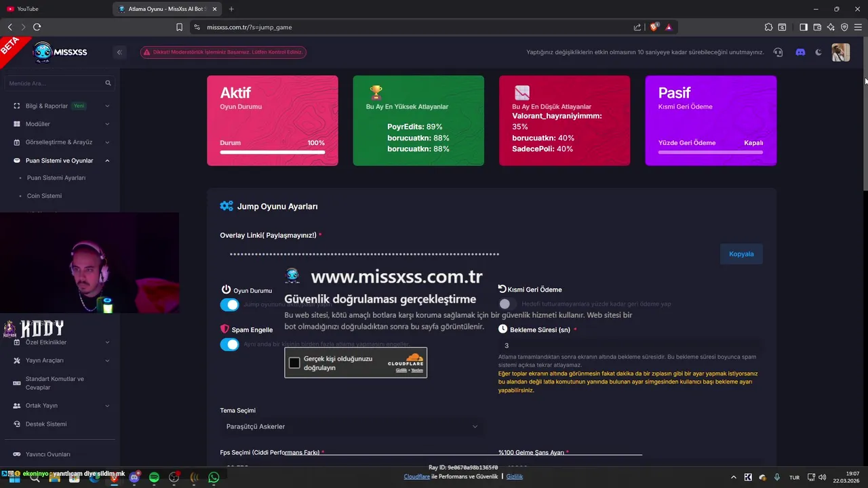The image size is (868, 488).
Task: Open OBS Studio from the taskbar
Action: (x=174, y=477)
